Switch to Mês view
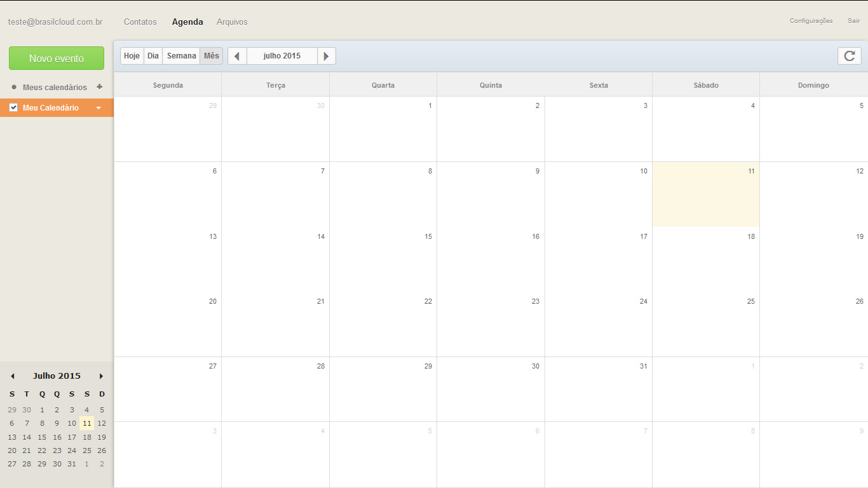 (x=212, y=56)
